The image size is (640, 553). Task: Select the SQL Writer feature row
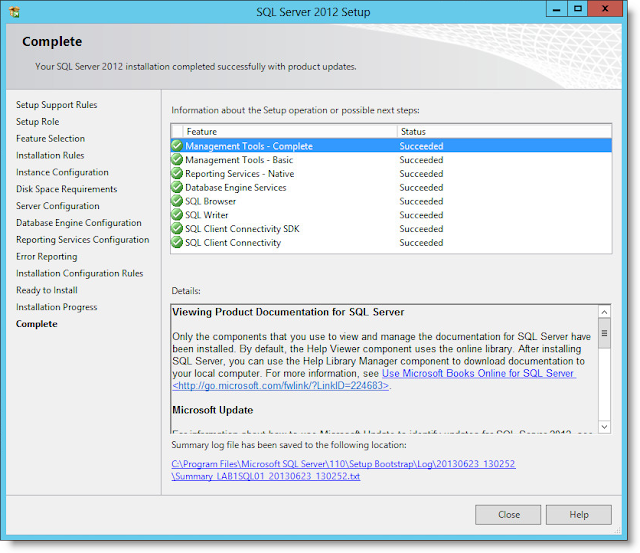pos(391,215)
